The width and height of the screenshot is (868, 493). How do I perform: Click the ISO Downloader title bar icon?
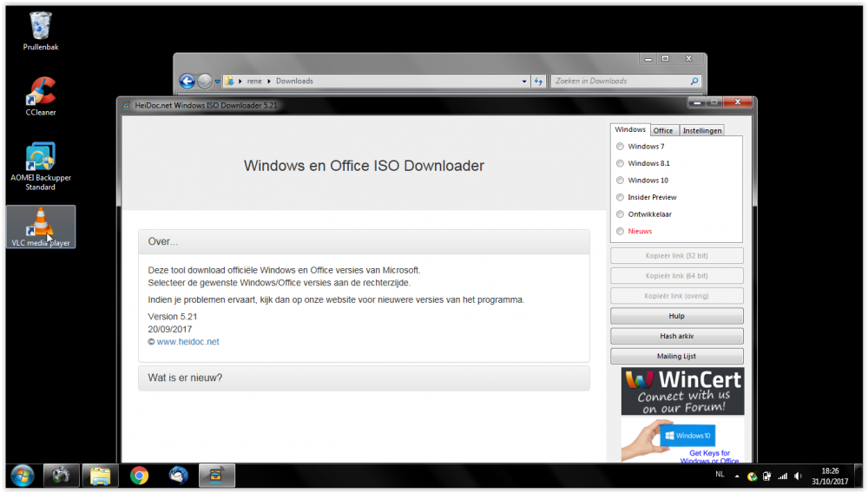pyautogui.click(x=126, y=106)
